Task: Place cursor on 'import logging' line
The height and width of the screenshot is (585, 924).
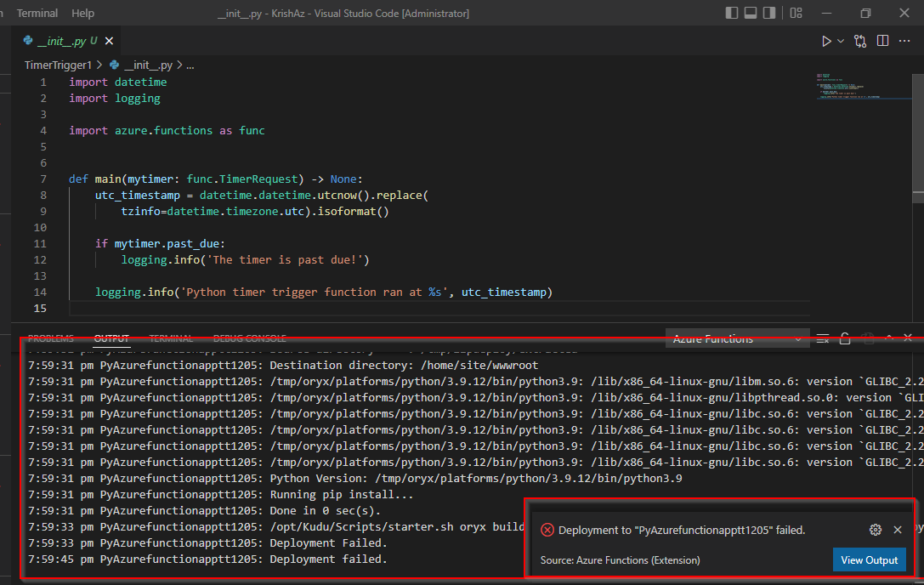Action: pyautogui.click(x=115, y=98)
